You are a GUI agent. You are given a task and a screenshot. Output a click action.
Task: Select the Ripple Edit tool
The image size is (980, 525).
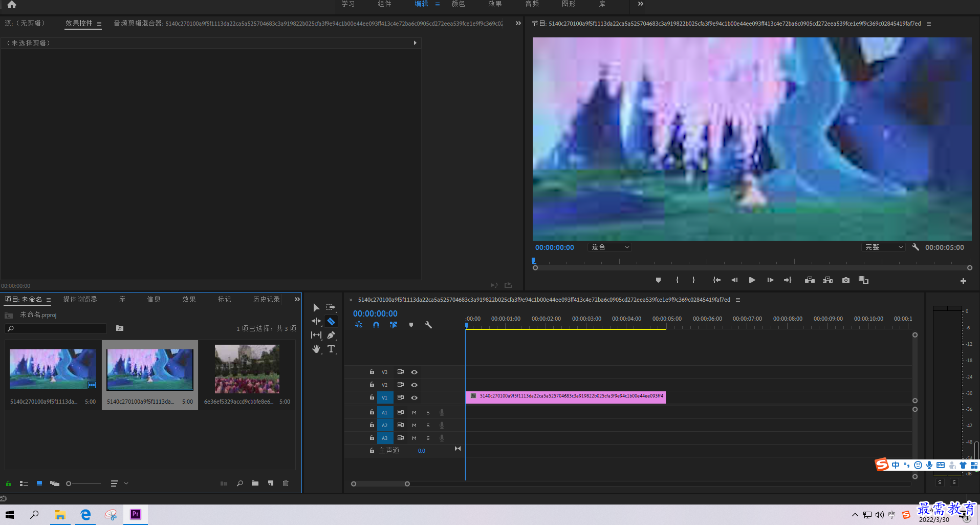(x=316, y=321)
